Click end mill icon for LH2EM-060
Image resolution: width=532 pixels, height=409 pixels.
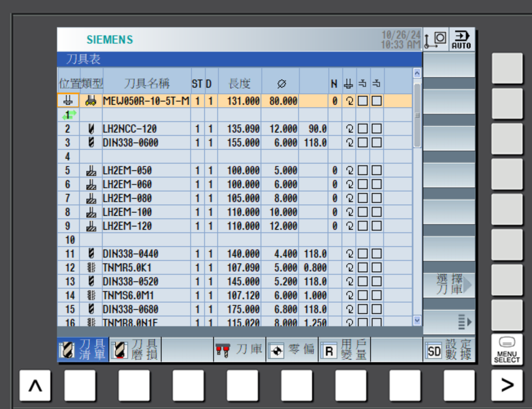pos(91,184)
